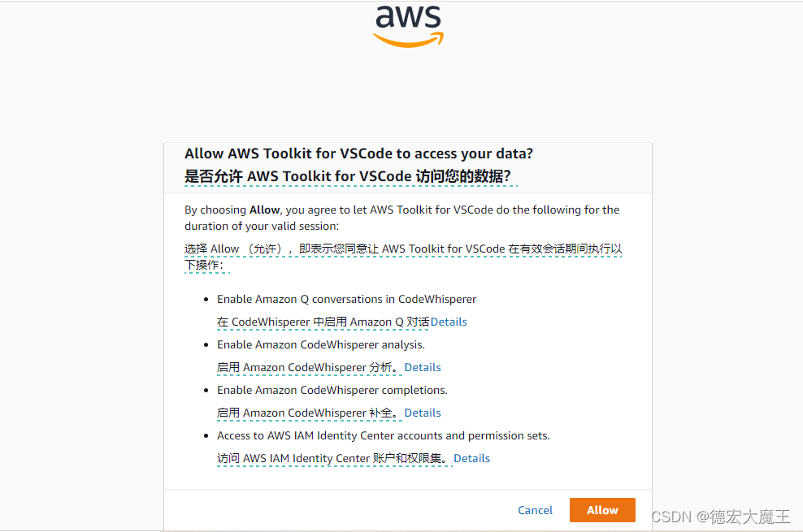
Task: Open Details for CodeWhisperer analysis permission
Action: [x=422, y=367]
